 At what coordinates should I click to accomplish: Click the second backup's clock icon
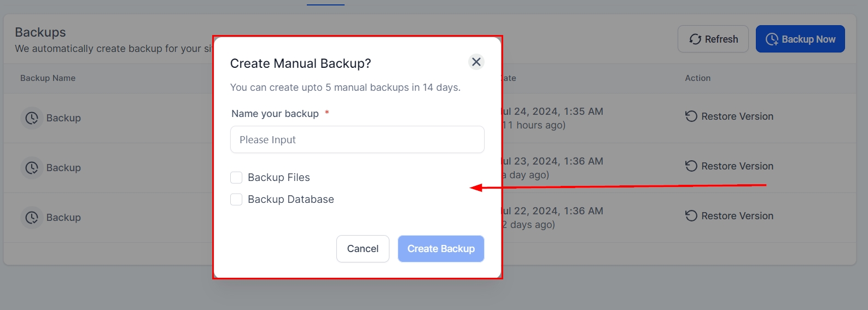point(32,168)
